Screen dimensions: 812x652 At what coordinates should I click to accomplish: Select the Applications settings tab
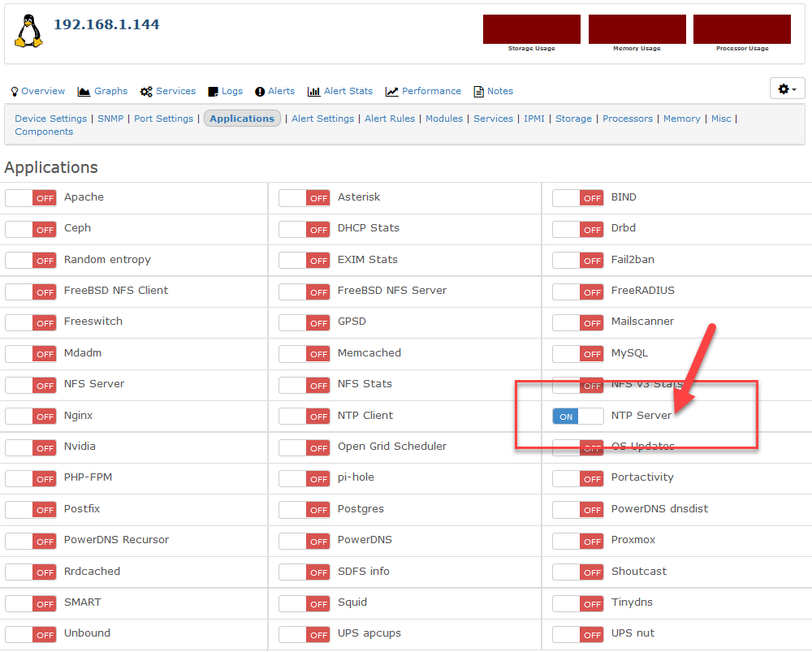click(x=242, y=119)
